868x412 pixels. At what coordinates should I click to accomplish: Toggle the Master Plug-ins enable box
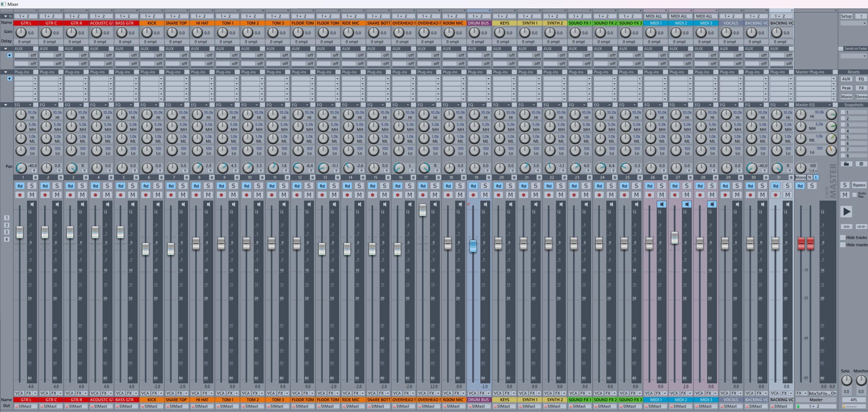tap(835, 72)
